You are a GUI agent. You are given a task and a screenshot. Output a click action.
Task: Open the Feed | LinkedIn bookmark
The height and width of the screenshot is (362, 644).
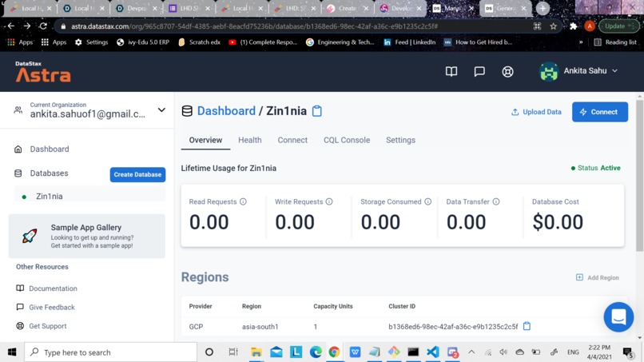pyautogui.click(x=409, y=42)
